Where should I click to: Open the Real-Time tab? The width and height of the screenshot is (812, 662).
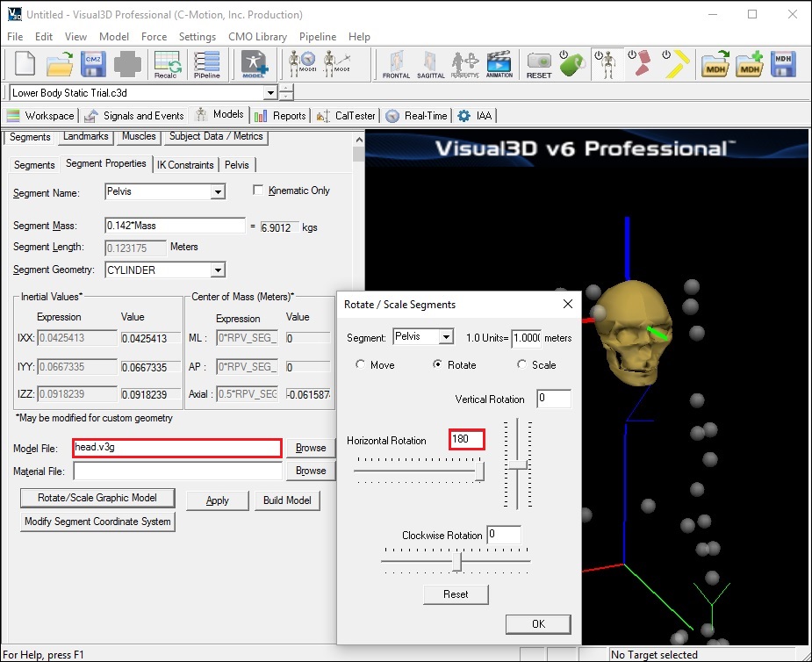417,116
